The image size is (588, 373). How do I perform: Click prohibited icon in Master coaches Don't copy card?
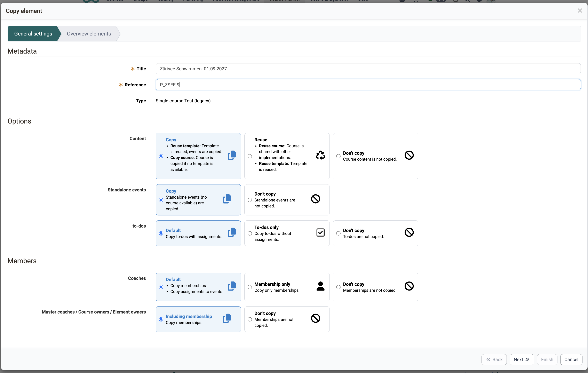coord(316,318)
